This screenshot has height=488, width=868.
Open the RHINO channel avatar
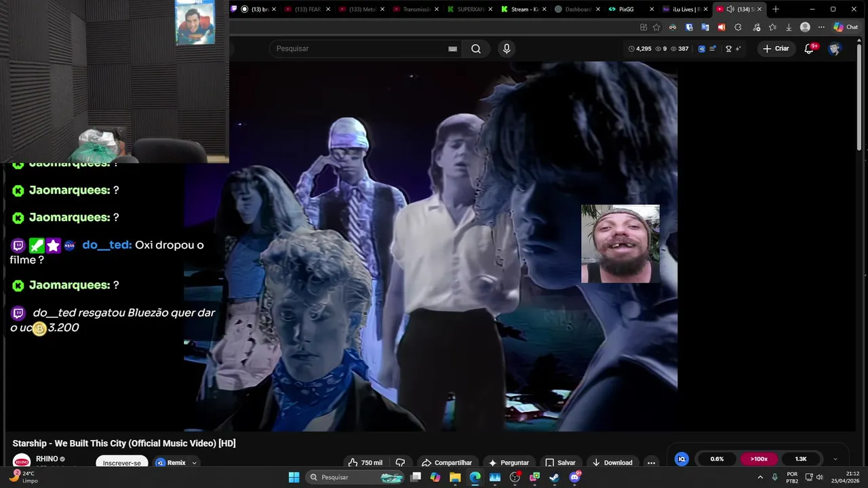pyautogui.click(x=22, y=462)
